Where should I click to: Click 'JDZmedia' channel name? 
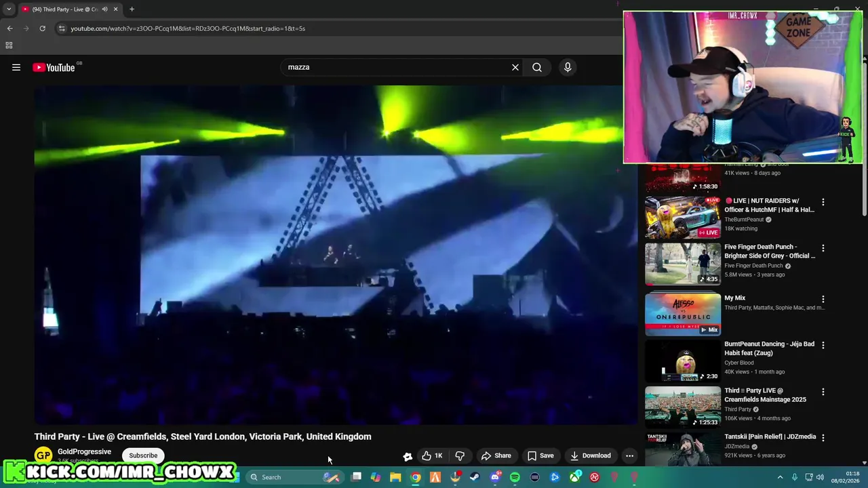pyautogui.click(x=736, y=447)
